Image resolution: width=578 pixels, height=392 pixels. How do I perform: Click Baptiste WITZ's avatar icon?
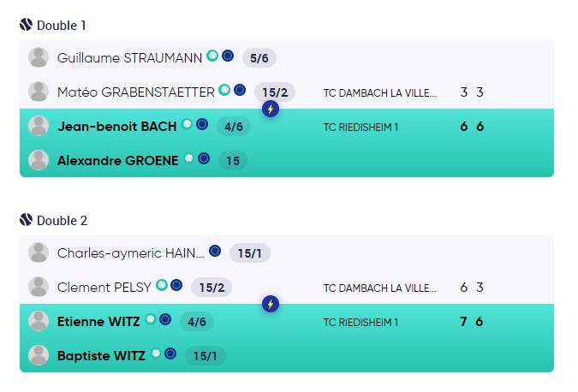pos(39,355)
